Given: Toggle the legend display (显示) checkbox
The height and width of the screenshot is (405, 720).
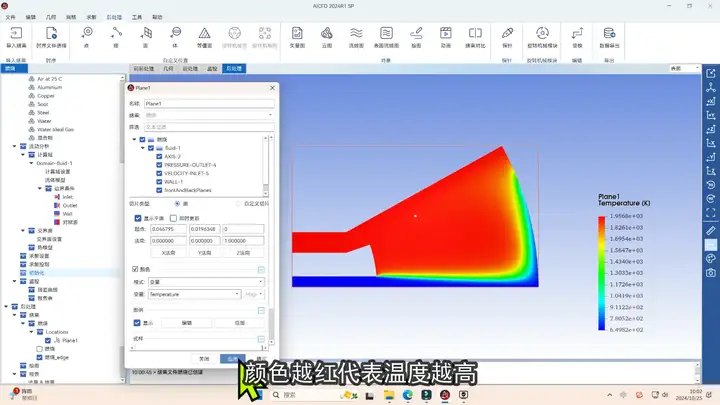Looking at the screenshot, I should (137, 323).
